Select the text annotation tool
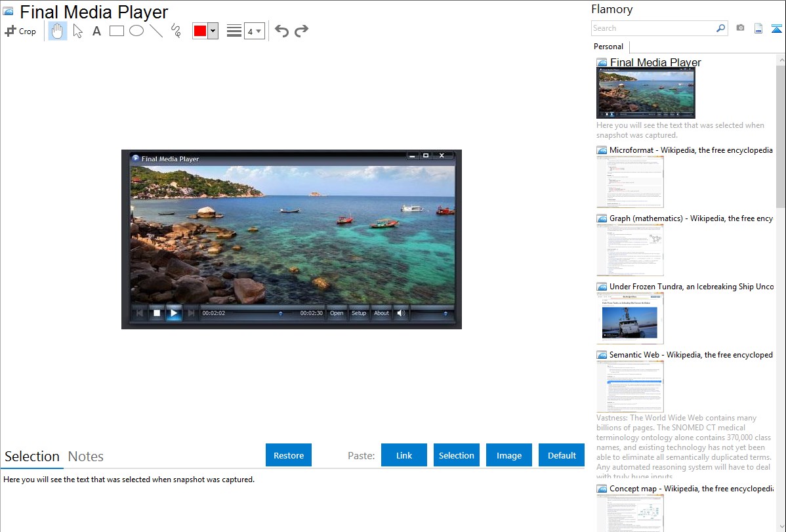This screenshot has height=532, width=786. point(96,31)
